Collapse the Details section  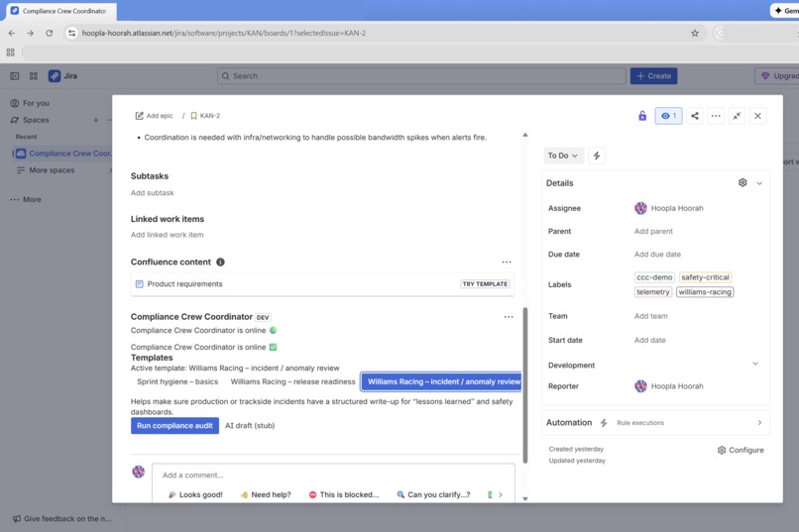[x=759, y=182]
